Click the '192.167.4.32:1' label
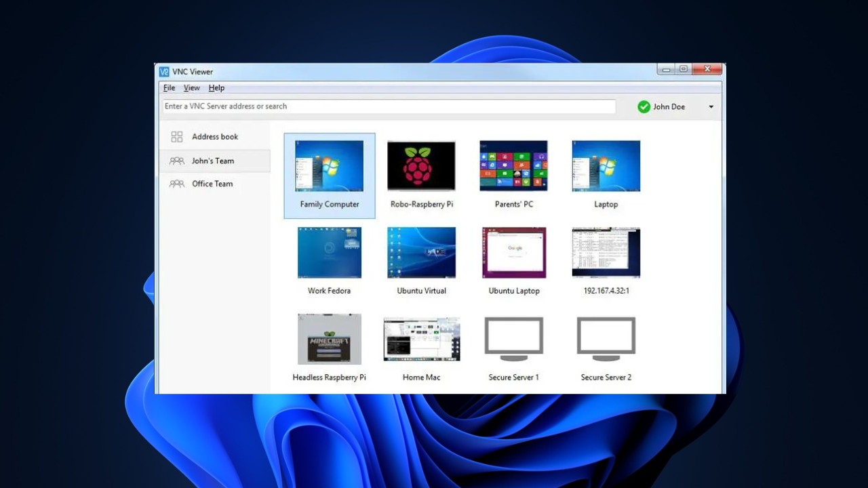Screen dimensions: 868x488 pyautogui.click(x=606, y=291)
